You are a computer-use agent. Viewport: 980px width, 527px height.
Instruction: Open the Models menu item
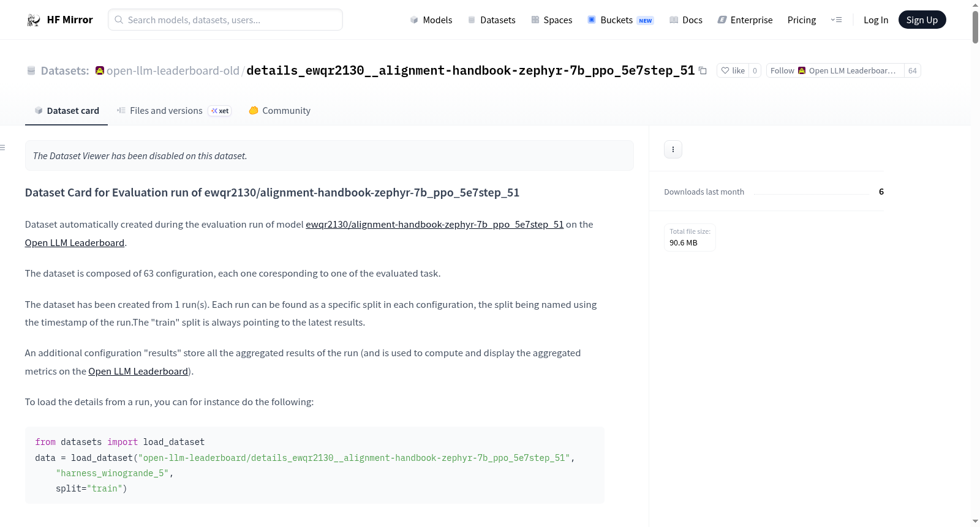(431, 20)
